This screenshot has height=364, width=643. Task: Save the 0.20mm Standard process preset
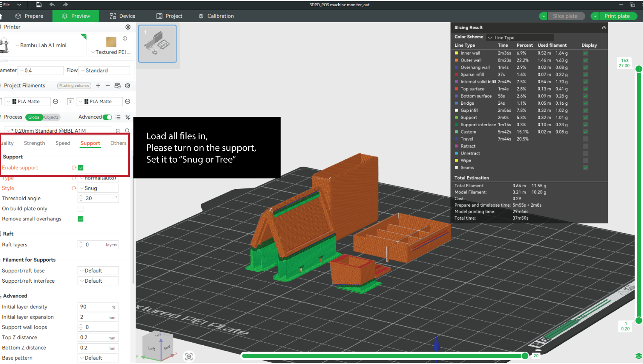118,131
